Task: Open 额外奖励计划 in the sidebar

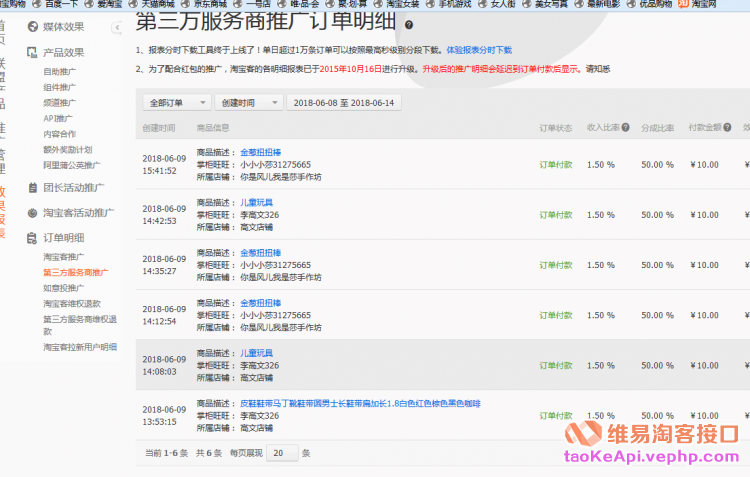Action: pyautogui.click(x=67, y=150)
